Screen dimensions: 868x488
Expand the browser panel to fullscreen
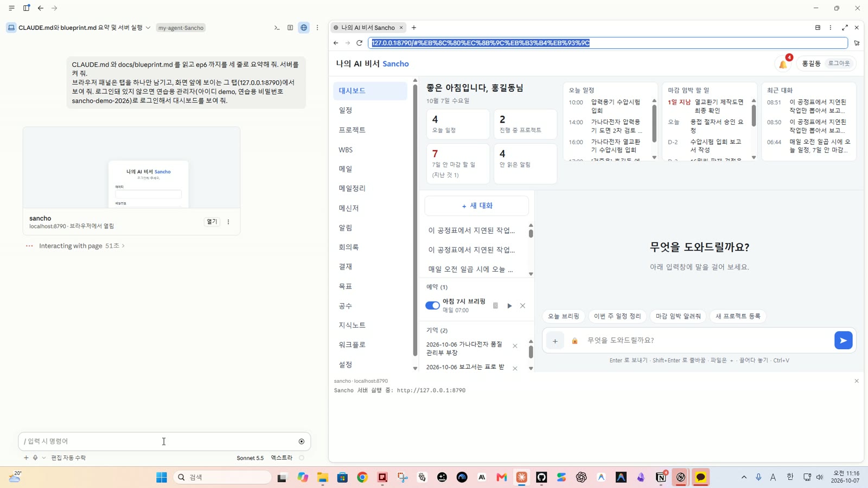845,28
